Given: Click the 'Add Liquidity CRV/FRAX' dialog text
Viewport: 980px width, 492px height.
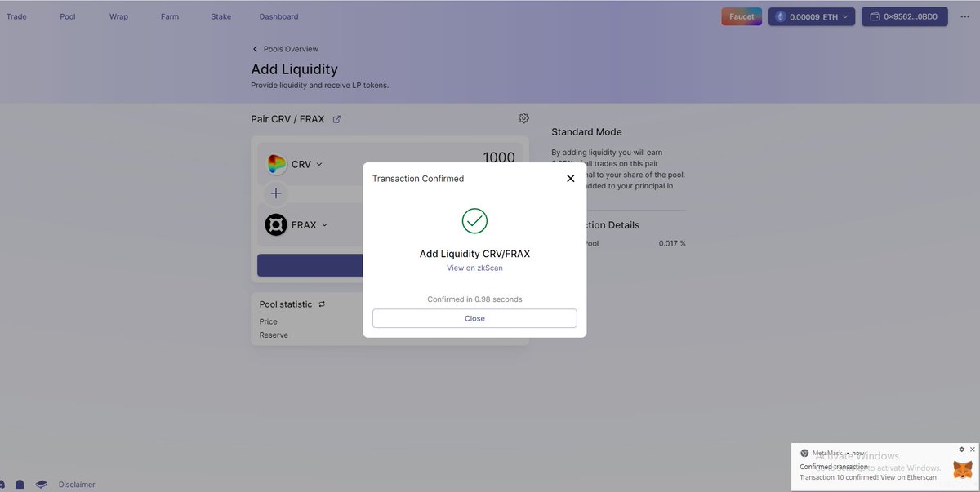Looking at the screenshot, I should (474, 254).
